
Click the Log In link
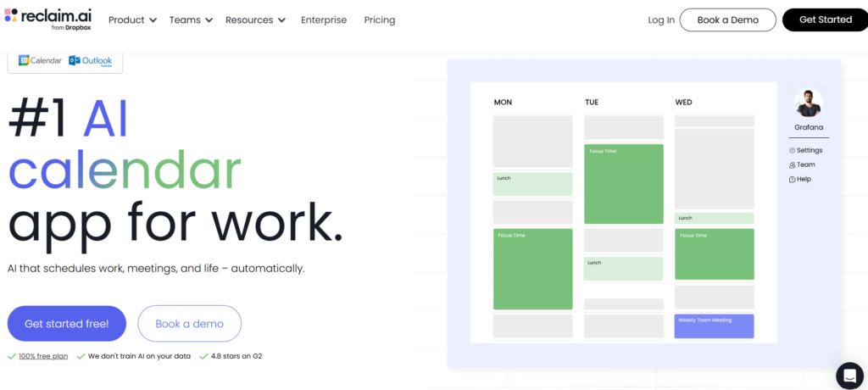click(661, 19)
